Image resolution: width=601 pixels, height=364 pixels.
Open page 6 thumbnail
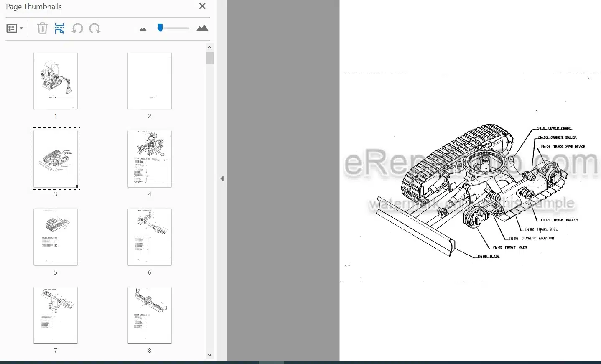point(150,237)
